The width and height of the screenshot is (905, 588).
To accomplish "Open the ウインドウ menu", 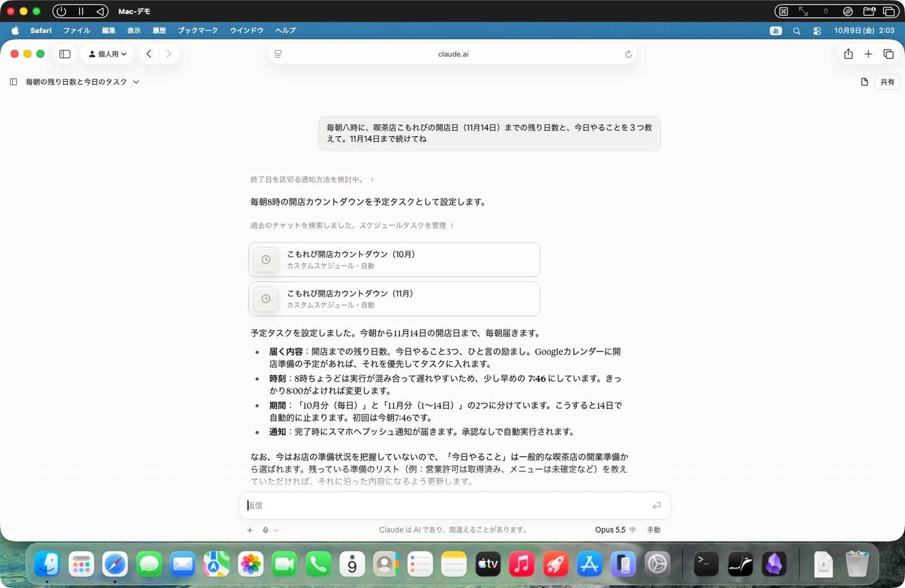I will 247,31.
